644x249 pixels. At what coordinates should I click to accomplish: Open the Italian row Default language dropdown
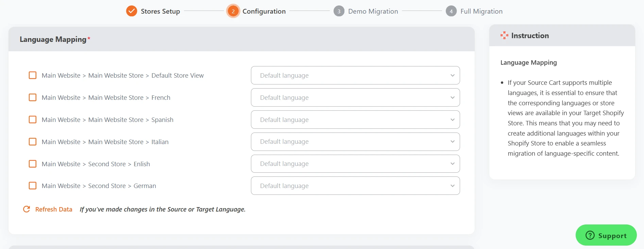pyautogui.click(x=355, y=142)
